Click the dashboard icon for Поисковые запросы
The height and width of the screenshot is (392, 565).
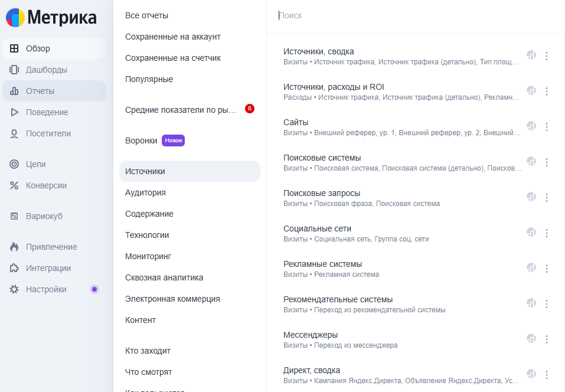(531, 197)
